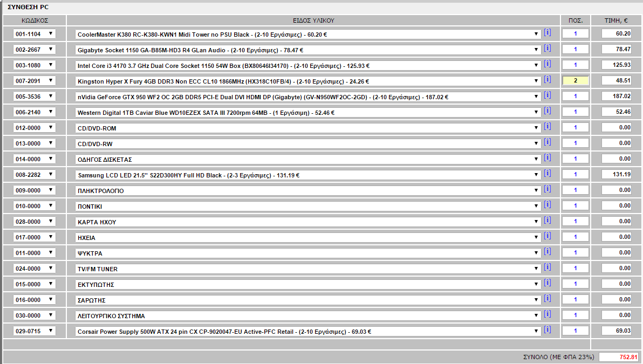Click the ΠΟΣ. column header

tap(576, 20)
